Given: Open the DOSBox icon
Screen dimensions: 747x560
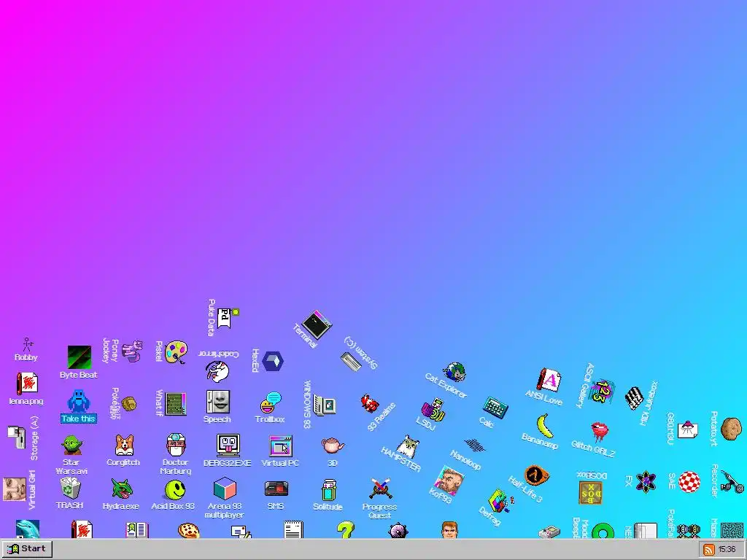Looking at the screenshot, I should [591, 493].
